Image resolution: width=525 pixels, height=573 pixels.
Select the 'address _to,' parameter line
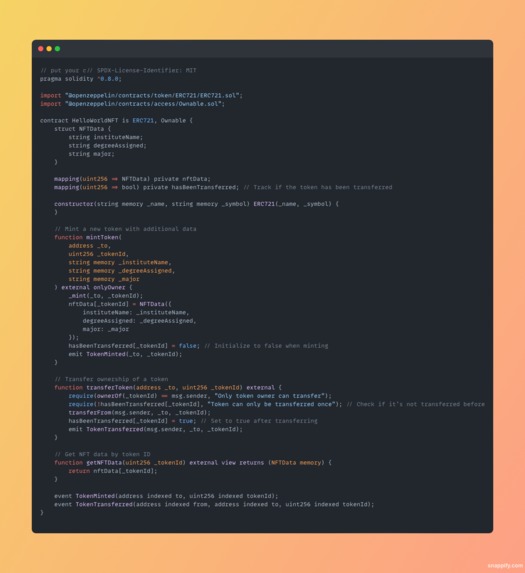pos(90,246)
